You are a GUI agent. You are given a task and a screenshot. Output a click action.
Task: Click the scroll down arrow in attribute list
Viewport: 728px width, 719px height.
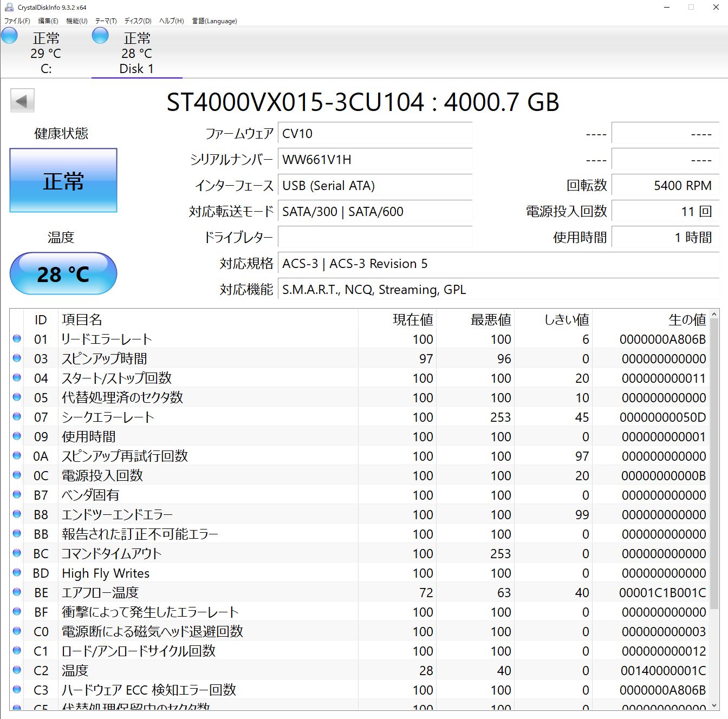pos(714,705)
